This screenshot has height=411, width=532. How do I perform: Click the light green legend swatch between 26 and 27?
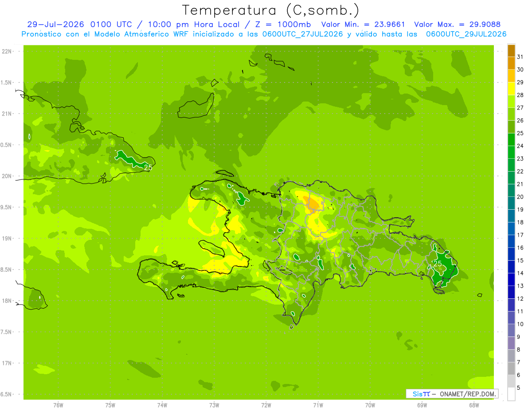tap(511, 114)
